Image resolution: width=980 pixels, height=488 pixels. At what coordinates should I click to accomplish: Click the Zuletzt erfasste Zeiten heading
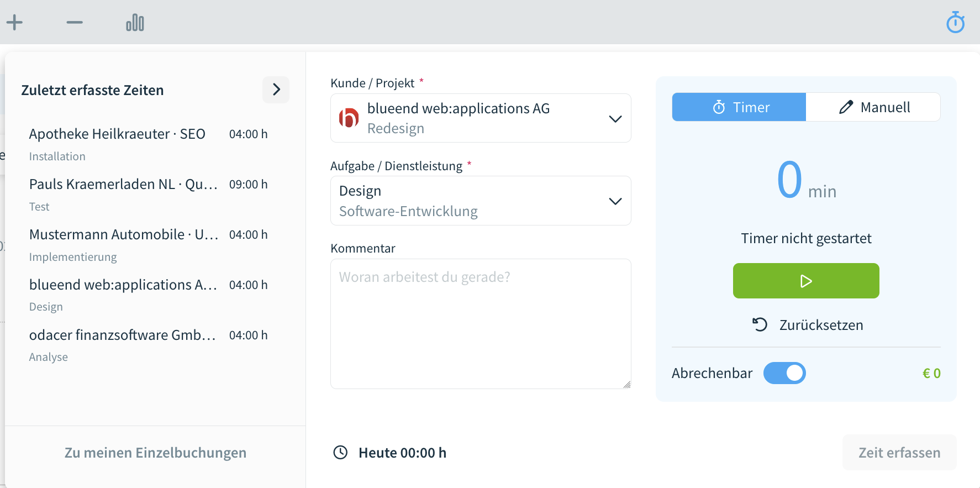[x=92, y=90]
